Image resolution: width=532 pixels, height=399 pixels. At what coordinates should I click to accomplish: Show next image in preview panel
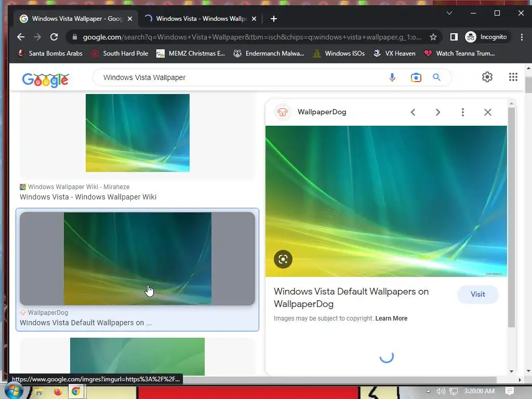click(437, 112)
